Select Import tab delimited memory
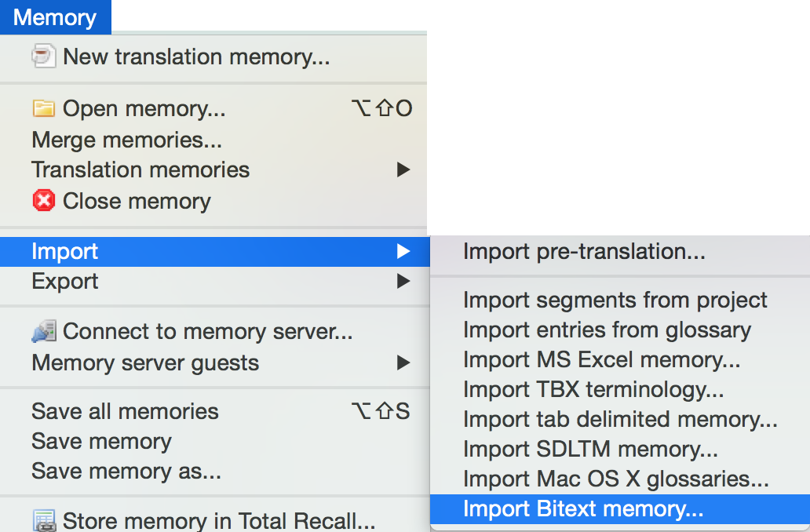This screenshot has width=810, height=532. [x=620, y=419]
